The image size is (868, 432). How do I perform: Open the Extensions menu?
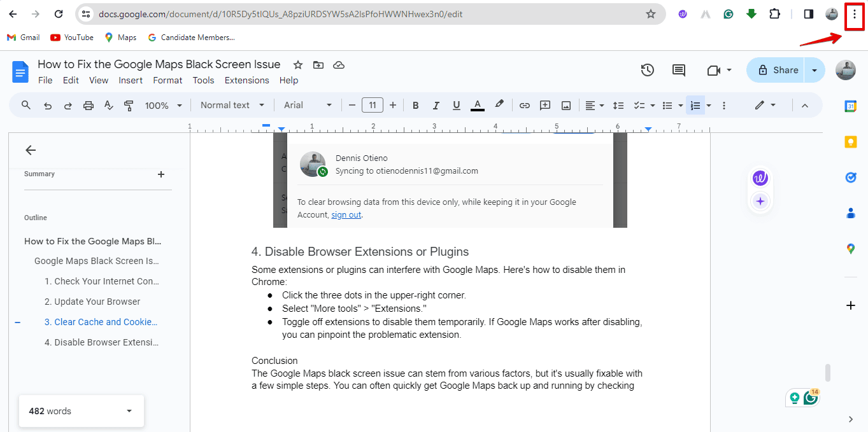pos(246,80)
